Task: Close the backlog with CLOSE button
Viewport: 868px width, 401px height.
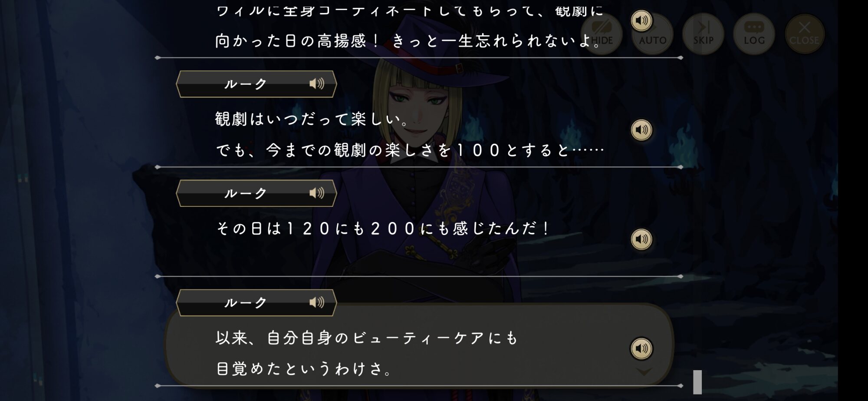Action: tap(805, 34)
